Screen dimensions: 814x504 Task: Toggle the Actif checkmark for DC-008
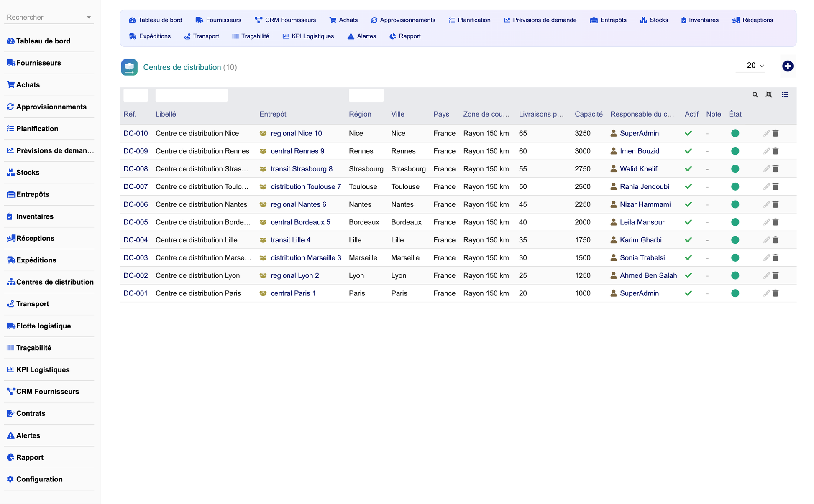[x=688, y=169]
